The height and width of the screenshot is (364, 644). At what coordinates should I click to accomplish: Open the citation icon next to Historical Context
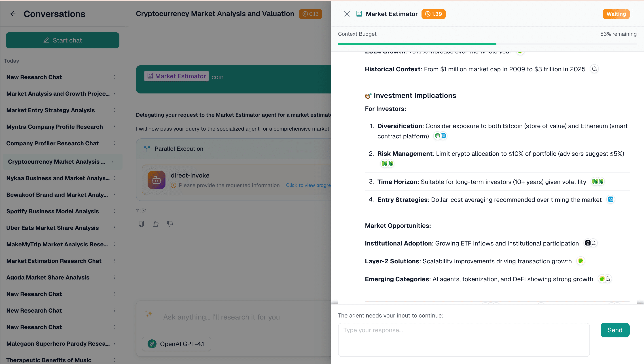[x=595, y=69]
